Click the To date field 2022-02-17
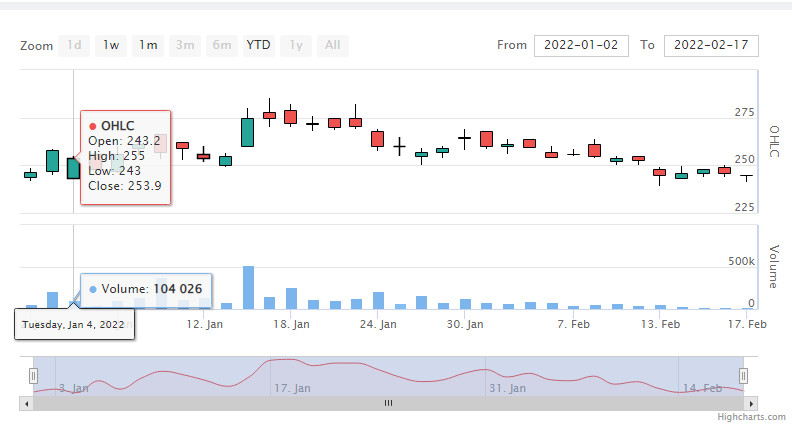The image size is (792, 438). (x=711, y=45)
